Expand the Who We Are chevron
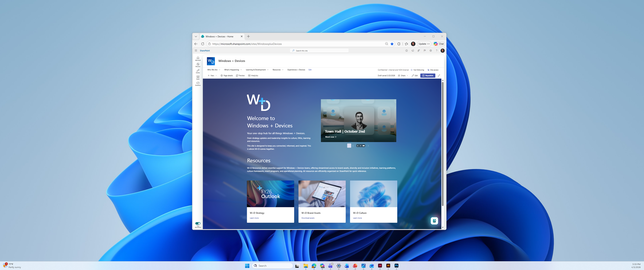This screenshot has height=270, width=644. (219, 70)
